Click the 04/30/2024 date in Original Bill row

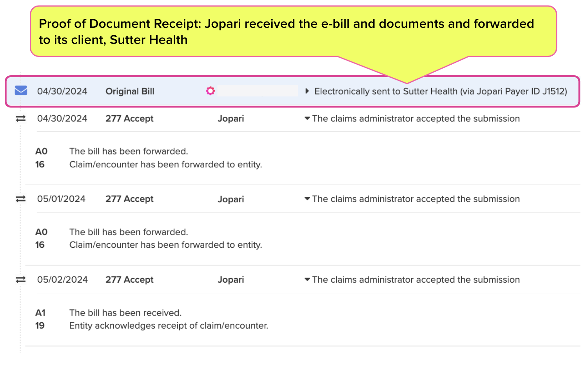click(62, 91)
